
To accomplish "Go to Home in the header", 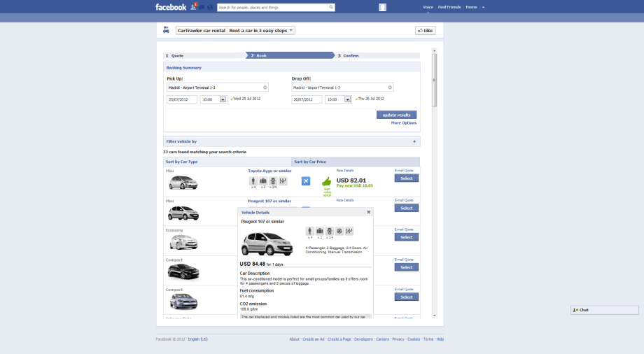I will pos(472,7).
